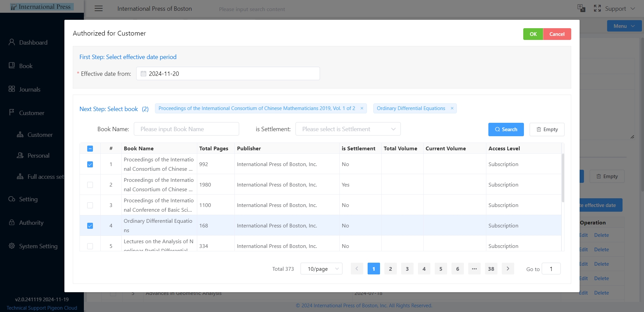Click the Empty button in dialog
Image resolution: width=644 pixels, height=312 pixels.
pos(547,129)
